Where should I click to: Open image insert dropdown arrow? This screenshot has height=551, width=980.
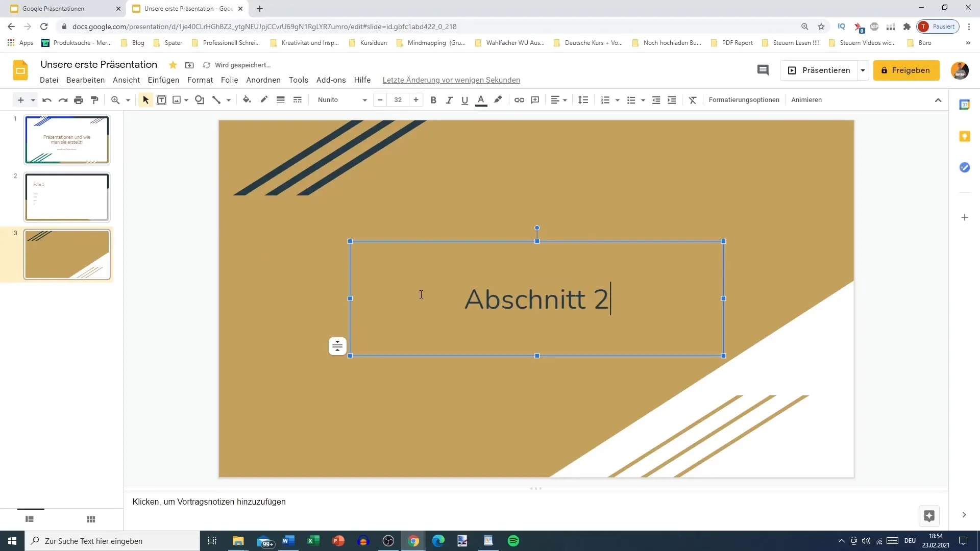coord(186,100)
